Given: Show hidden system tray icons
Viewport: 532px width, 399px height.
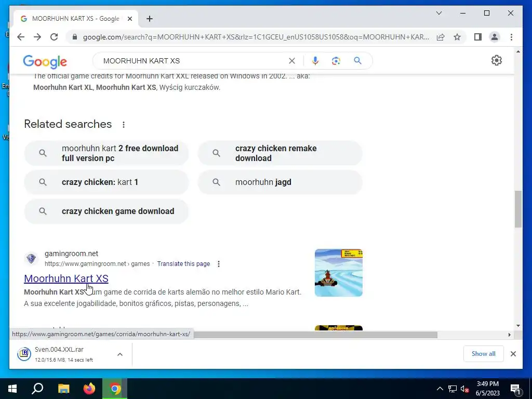Looking at the screenshot, I should pyautogui.click(x=440, y=389).
